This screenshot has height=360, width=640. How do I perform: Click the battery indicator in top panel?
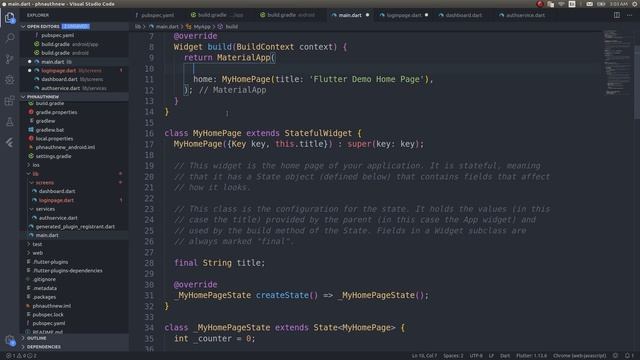click(601, 4)
